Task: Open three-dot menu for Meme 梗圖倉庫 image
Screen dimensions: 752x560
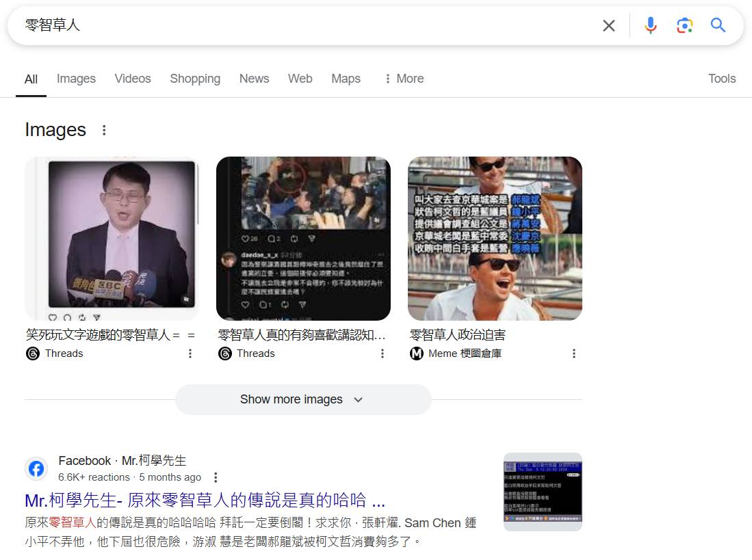Action: (x=573, y=354)
